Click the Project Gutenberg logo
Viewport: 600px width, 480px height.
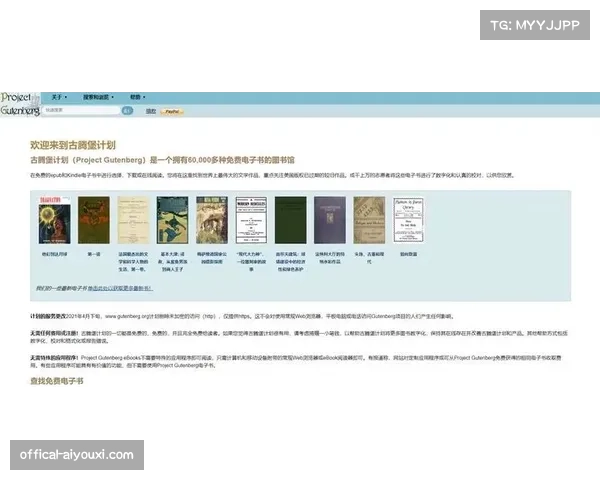20,104
